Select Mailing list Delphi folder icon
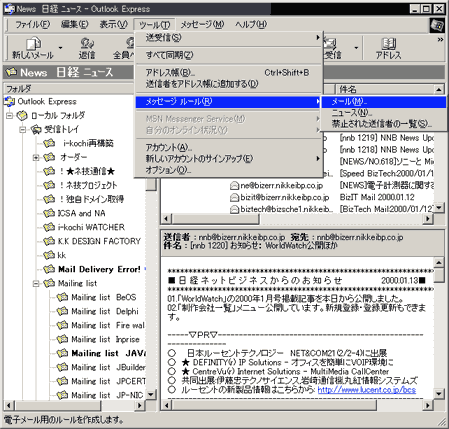This screenshot has width=449, height=429. pyautogui.click(x=62, y=311)
